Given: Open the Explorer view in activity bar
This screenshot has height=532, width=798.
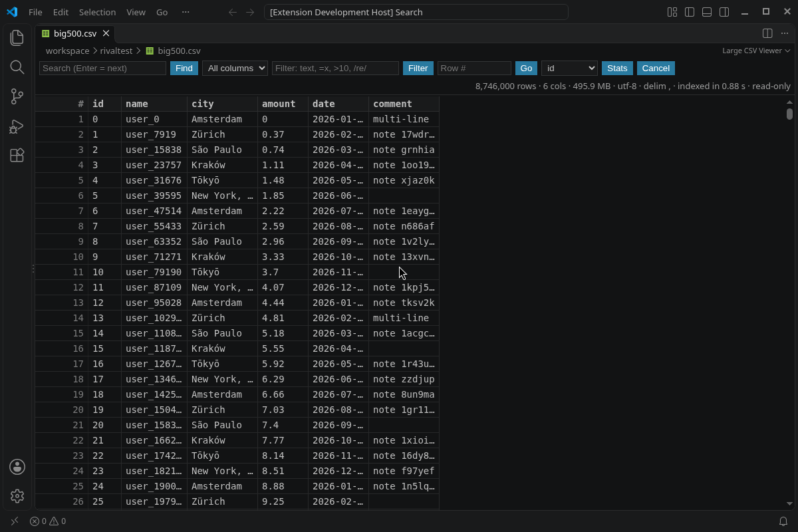Looking at the screenshot, I should click(x=17, y=38).
